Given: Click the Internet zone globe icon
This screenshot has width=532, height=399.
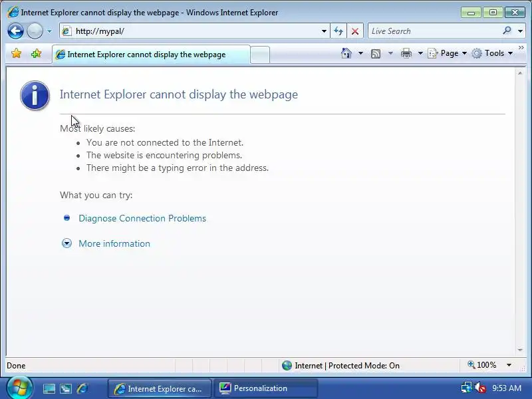Looking at the screenshot, I should pos(287,365).
